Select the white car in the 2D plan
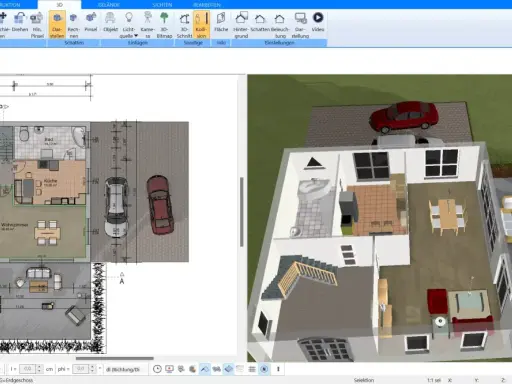The height and width of the screenshot is (384, 512). tap(116, 207)
